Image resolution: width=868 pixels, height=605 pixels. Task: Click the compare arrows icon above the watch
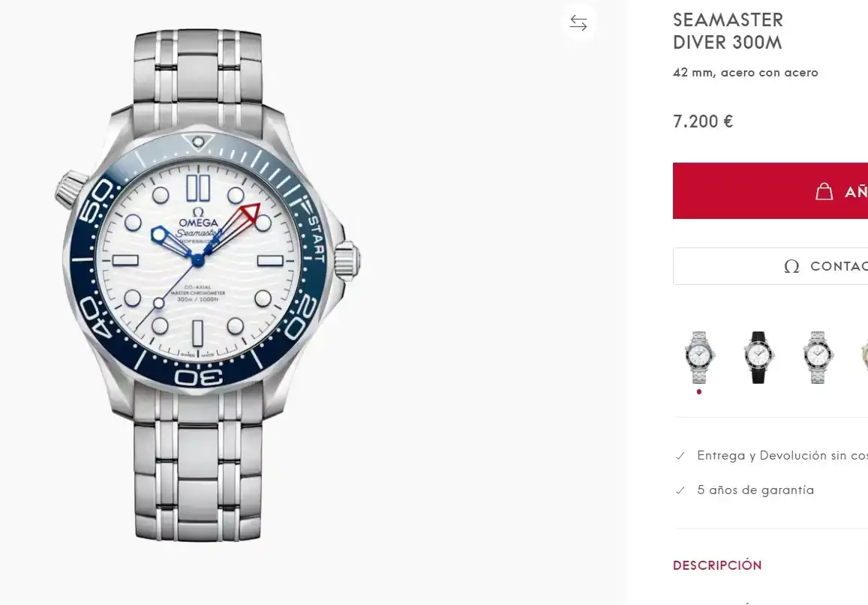click(578, 23)
